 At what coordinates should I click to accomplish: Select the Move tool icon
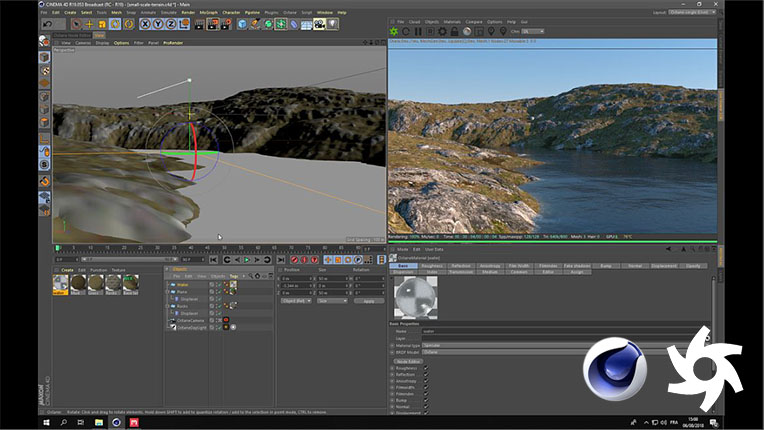tap(89, 23)
